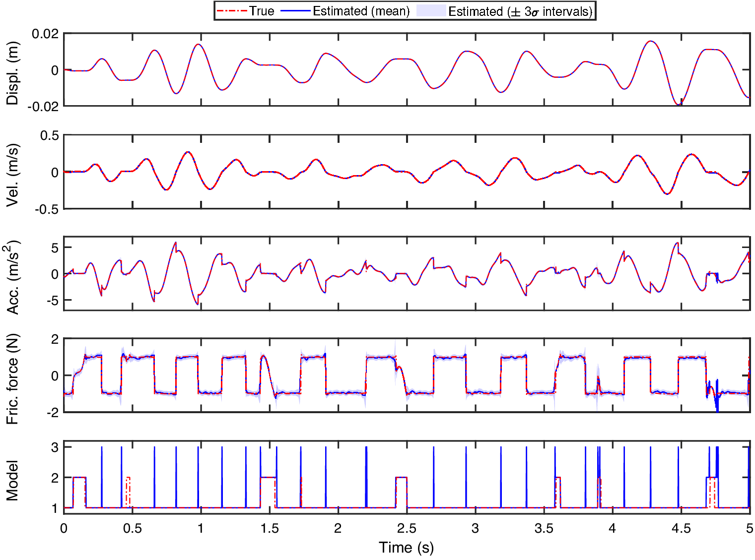This screenshot has height=560, width=755.
Task: Select the "Acc. (m/s²)" y-axis label
Action: coord(12,277)
